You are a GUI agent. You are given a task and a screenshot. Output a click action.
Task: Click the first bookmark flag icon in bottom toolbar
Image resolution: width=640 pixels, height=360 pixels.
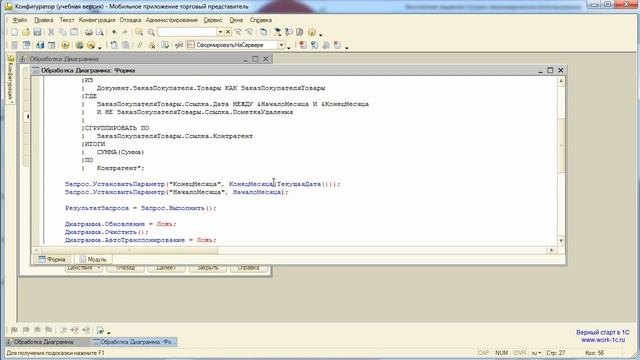tap(14, 330)
